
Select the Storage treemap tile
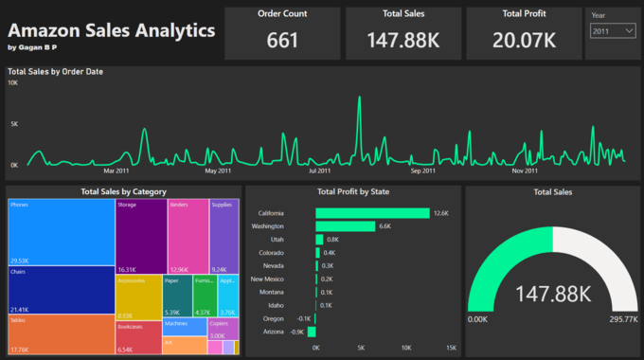(x=141, y=236)
